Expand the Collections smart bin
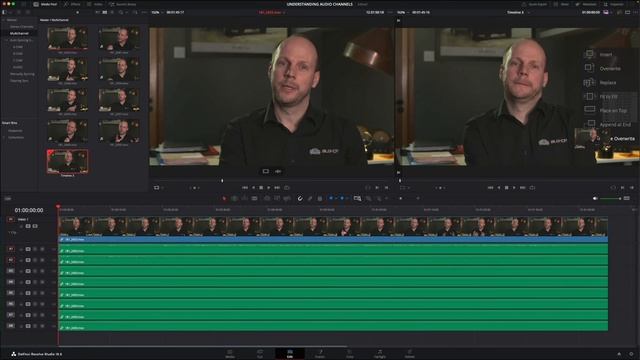This screenshot has height=360, width=640. pos(4,138)
